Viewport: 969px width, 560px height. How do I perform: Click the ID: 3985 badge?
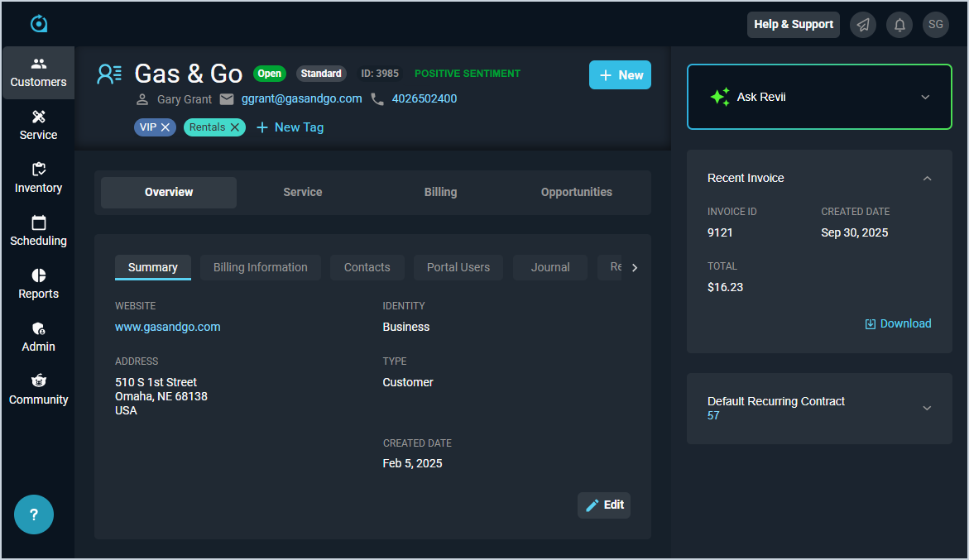[x=380, y=74]
